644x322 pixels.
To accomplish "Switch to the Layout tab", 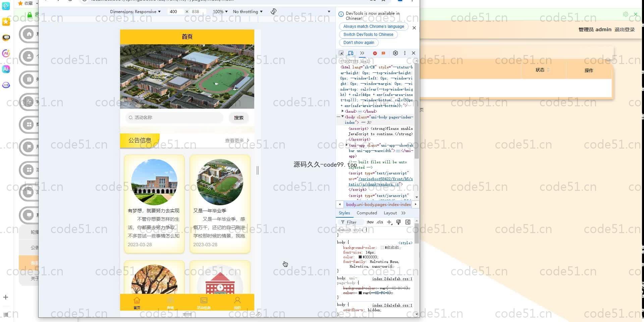I will (x=390, y=213).
